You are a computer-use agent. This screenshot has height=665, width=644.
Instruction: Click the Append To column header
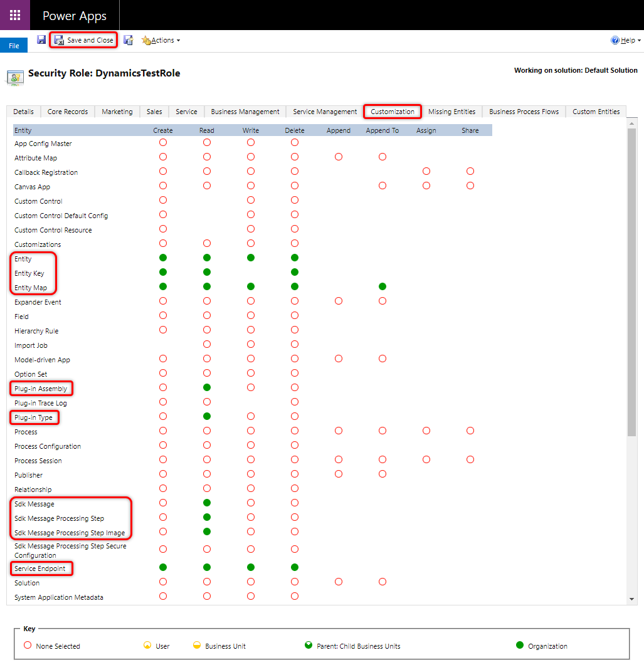point(383,130)
